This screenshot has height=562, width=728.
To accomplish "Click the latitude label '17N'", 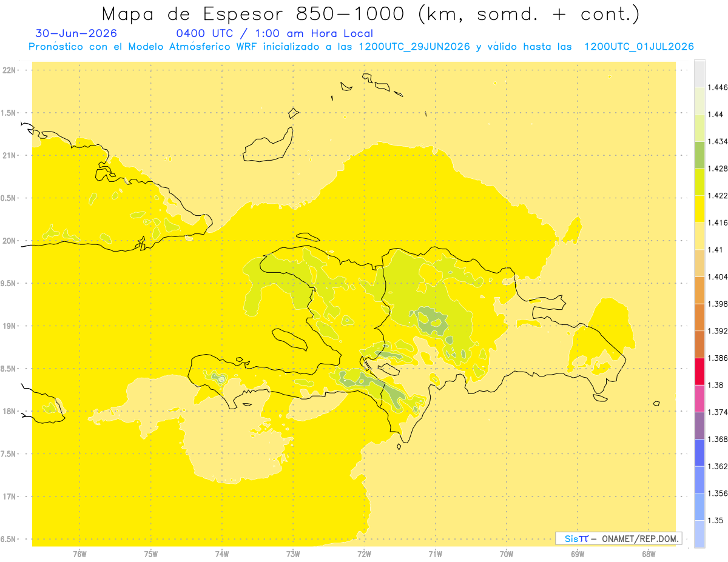I will (10, 497).
